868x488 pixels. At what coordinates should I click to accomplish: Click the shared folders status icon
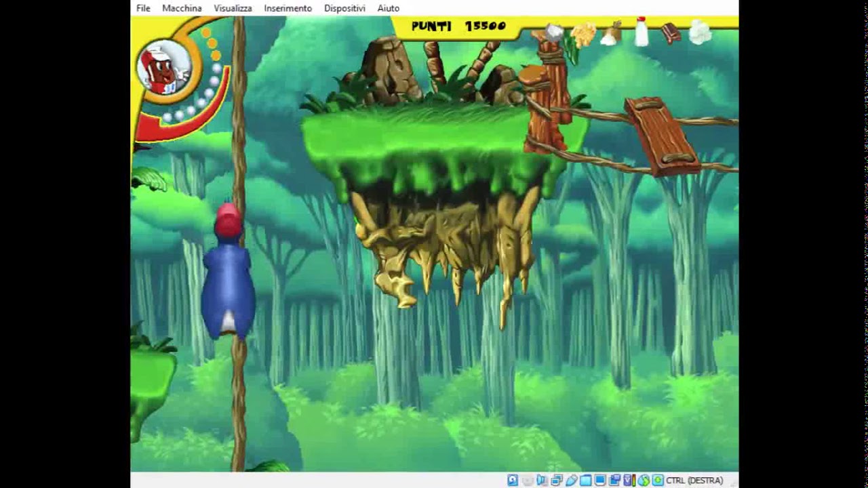click(x=585, y=481)
